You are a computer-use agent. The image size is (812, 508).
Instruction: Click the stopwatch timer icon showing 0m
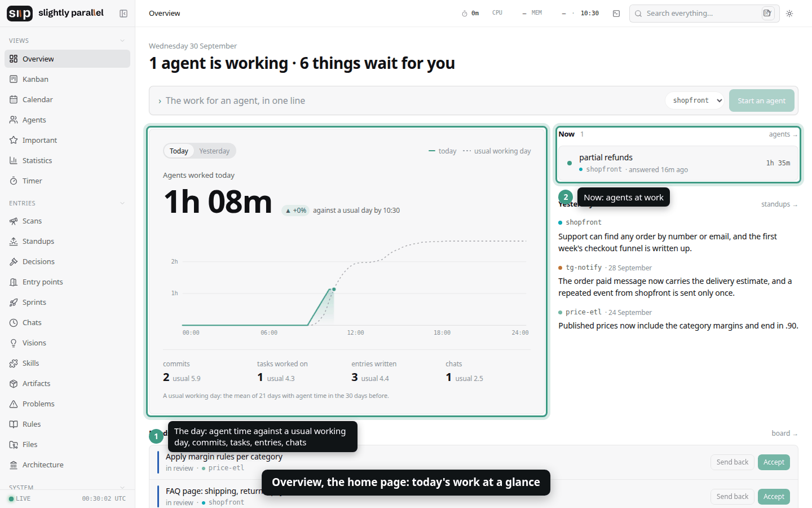pyautogui.click(x=470, y=14)
